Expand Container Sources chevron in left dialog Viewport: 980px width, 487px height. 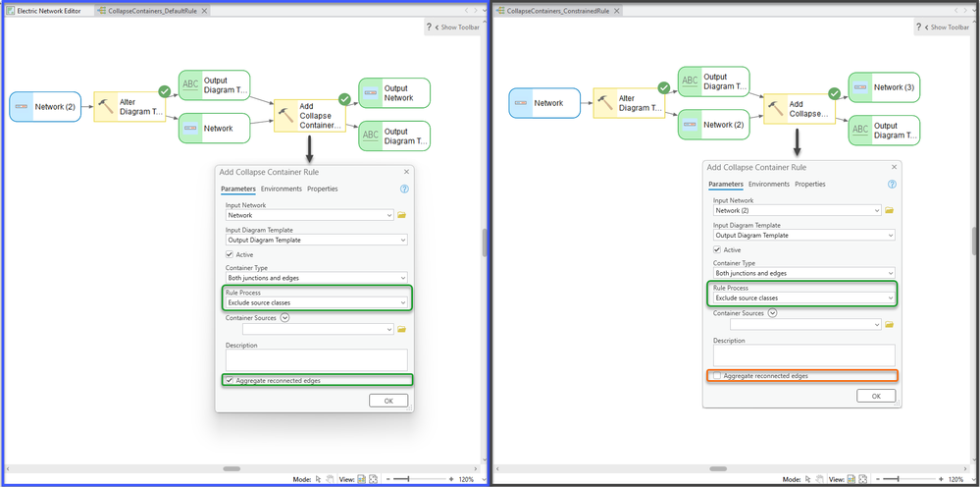click(285, 317)
